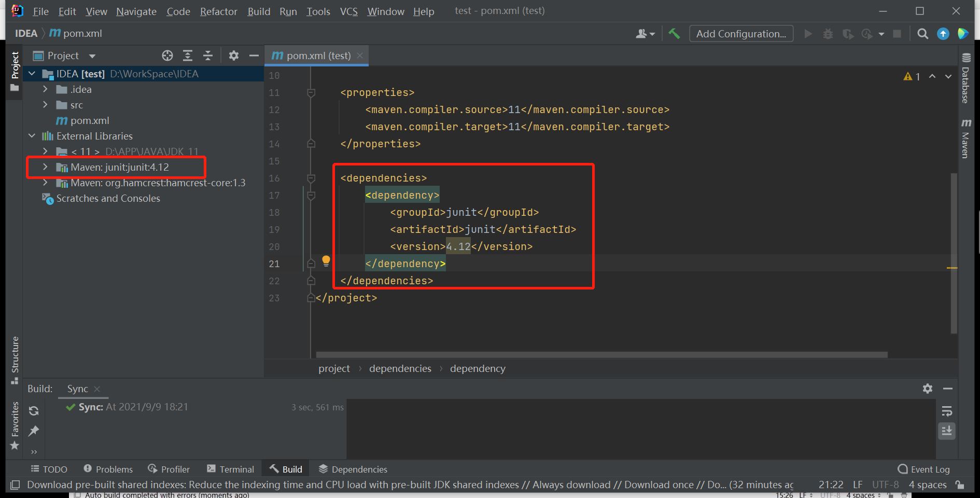Collapse the IDEA [test] root node
Viewport: 980px width, 498px height.
click(32, 74)
